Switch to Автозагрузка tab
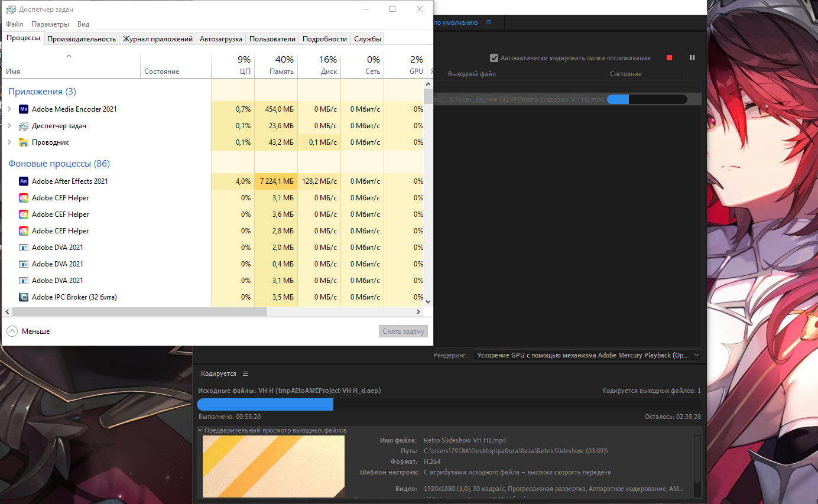818x504 pixels. tap(221, 39)
